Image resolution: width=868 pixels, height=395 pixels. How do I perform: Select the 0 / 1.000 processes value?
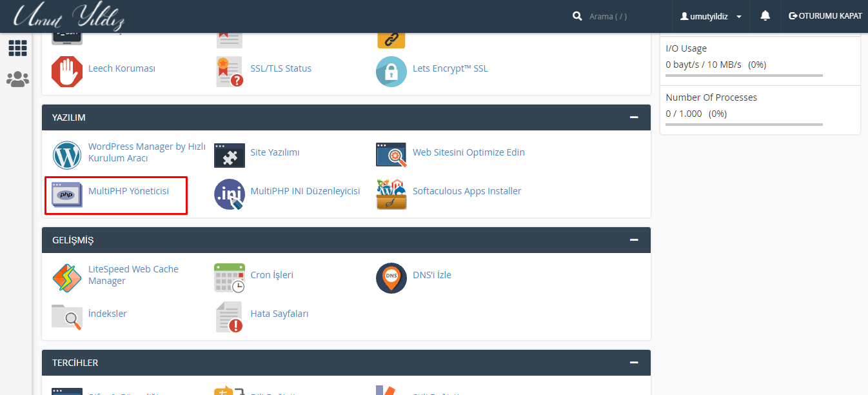coord(685,114)
